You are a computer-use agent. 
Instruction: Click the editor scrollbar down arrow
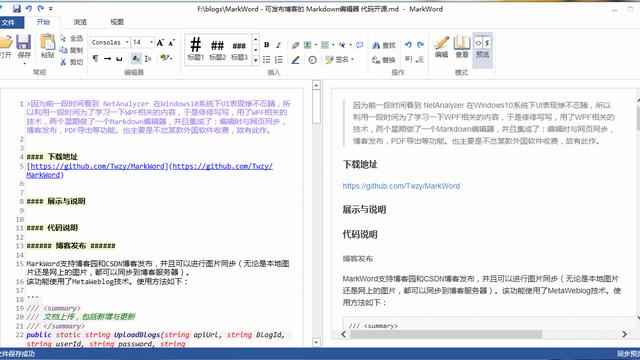point(316,342)
